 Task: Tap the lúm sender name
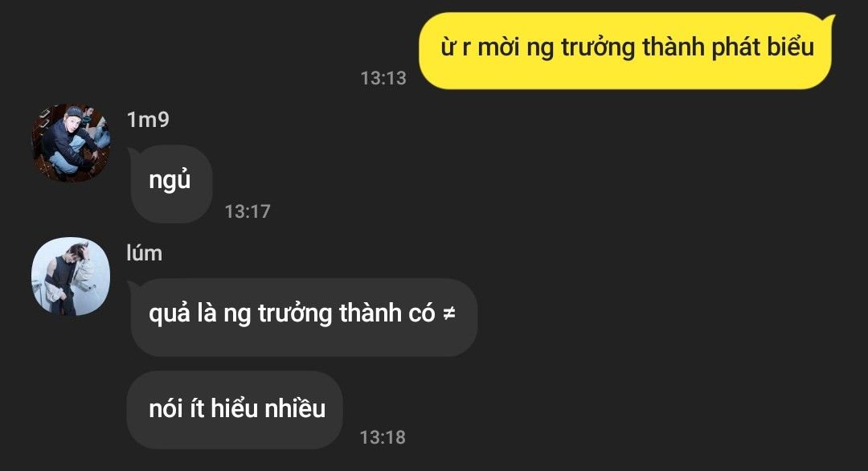145,253
